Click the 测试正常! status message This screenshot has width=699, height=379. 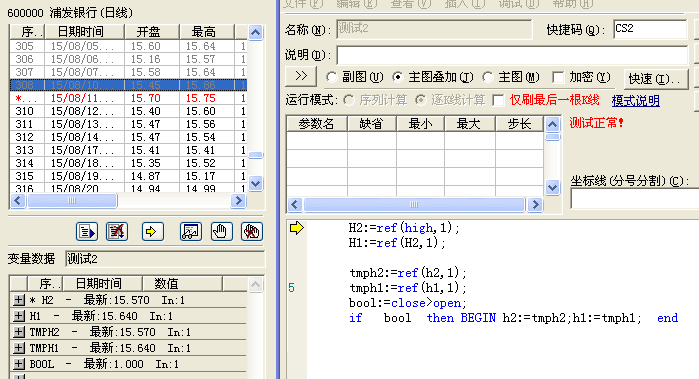click(x=596, y=123)
